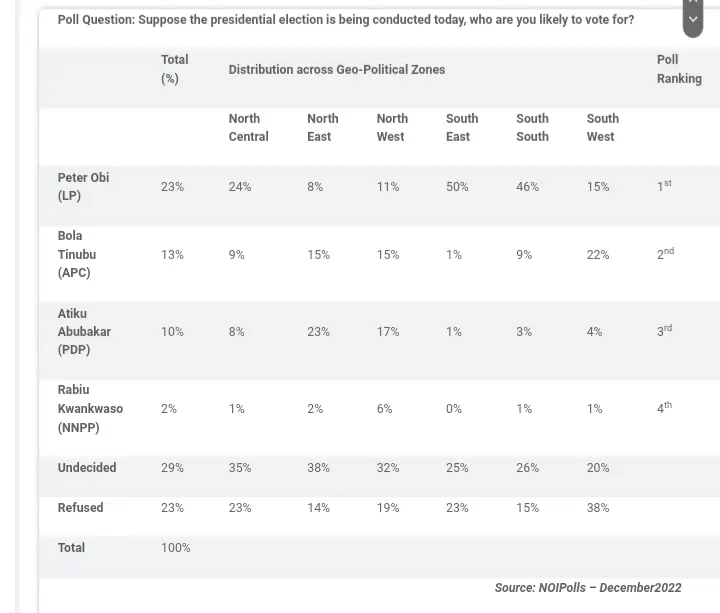This screenshot has width=720, height=613.
Task: Click the up chevron scroll button
Action: pos(693,3)
